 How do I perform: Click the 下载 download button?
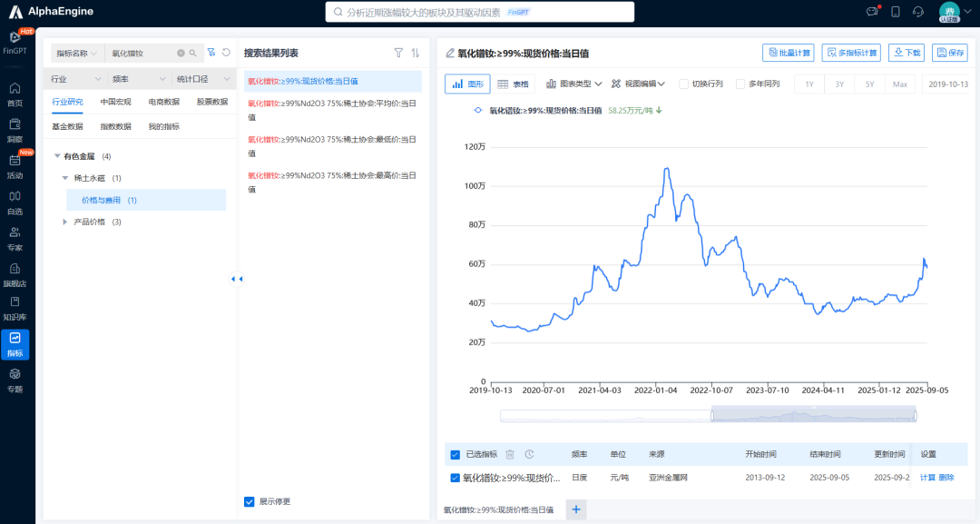(906, 53)
